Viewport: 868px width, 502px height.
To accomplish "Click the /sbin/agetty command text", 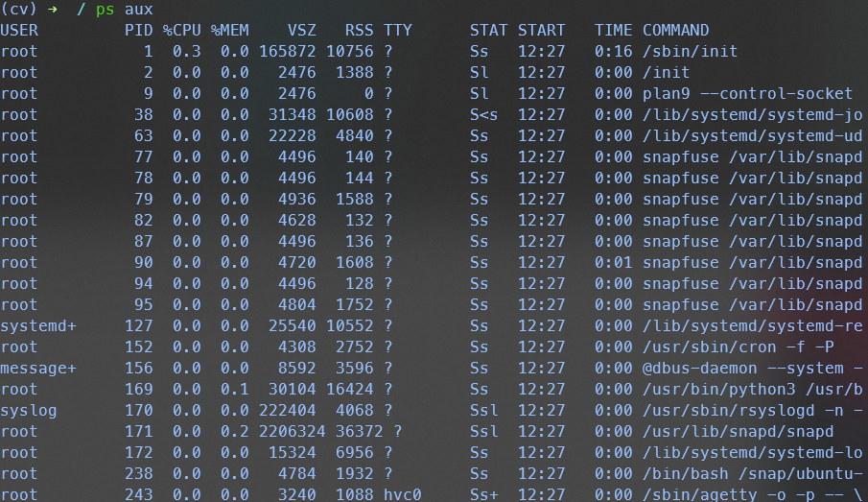I will coord(700,494).
